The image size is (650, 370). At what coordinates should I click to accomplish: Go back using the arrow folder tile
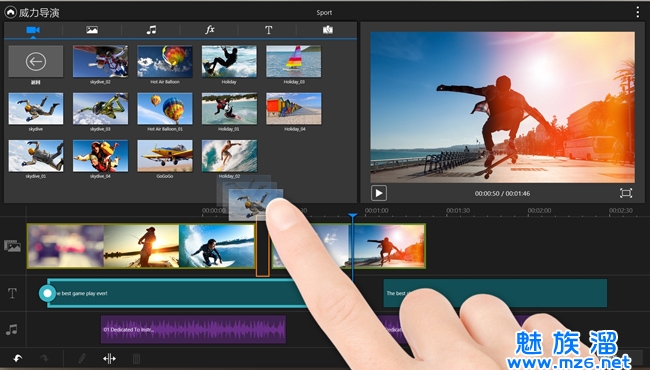[36, 61]
